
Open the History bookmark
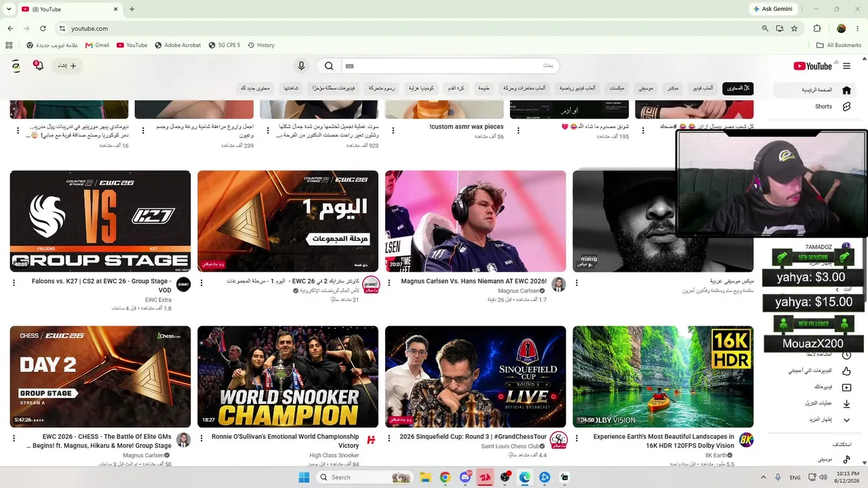(261, 45)
